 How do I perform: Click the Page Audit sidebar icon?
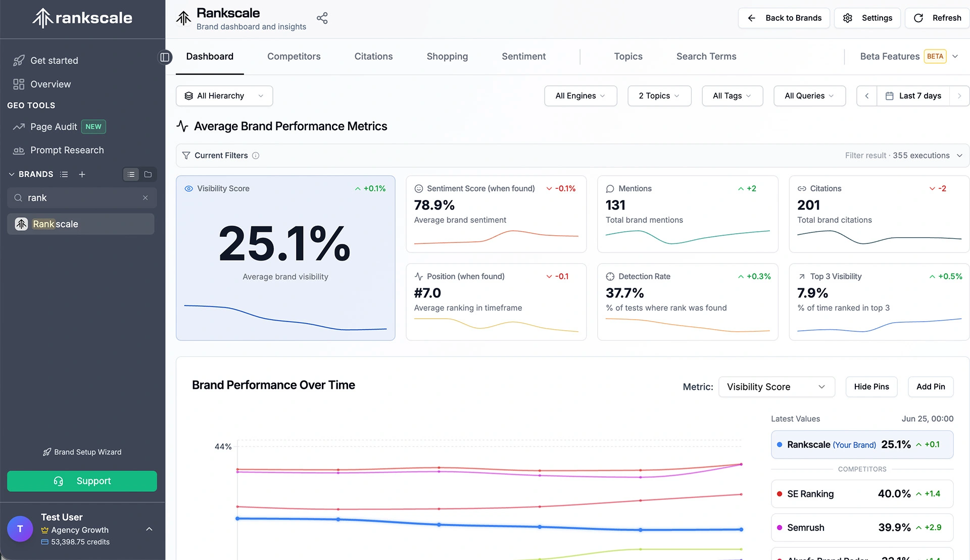coord(19,127)
